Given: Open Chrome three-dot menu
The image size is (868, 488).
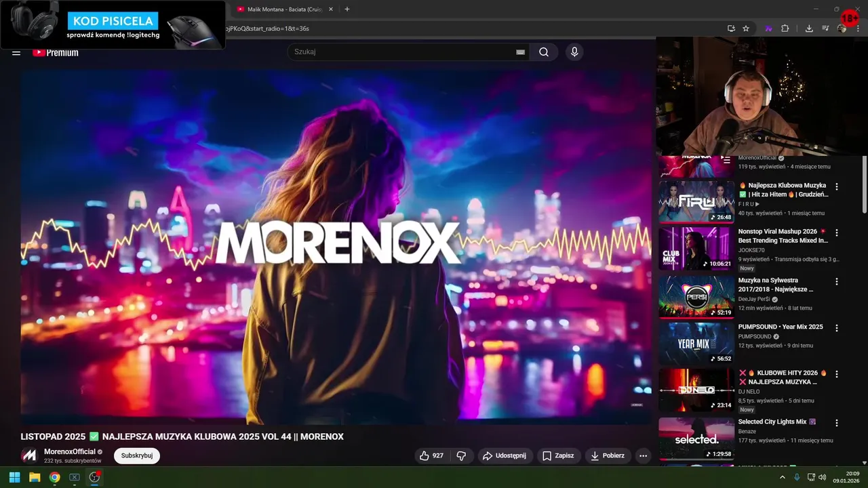Looking at the screenshot, I should coord(858,28).
